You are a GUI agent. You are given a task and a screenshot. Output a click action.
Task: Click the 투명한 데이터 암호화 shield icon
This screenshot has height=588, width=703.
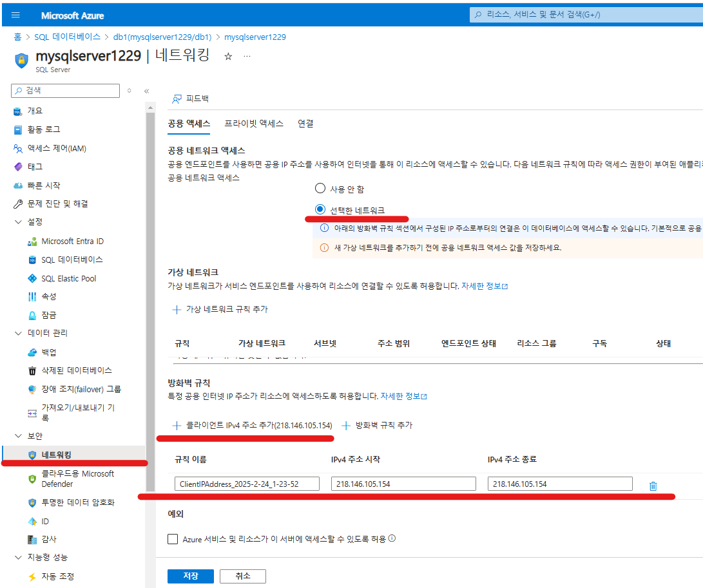coord(32,503)
